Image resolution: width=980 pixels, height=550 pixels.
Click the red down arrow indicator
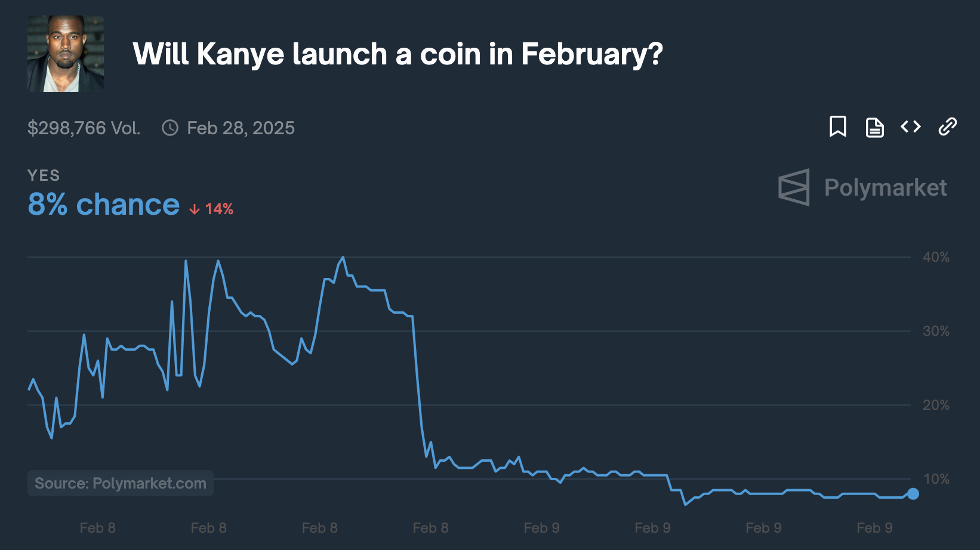tap(195, 209)
